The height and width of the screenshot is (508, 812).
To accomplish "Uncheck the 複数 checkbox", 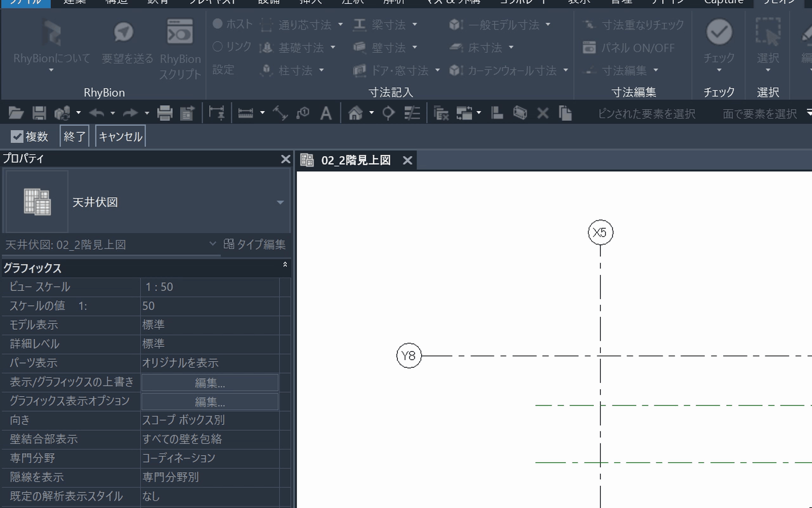I will pos(17,137).
